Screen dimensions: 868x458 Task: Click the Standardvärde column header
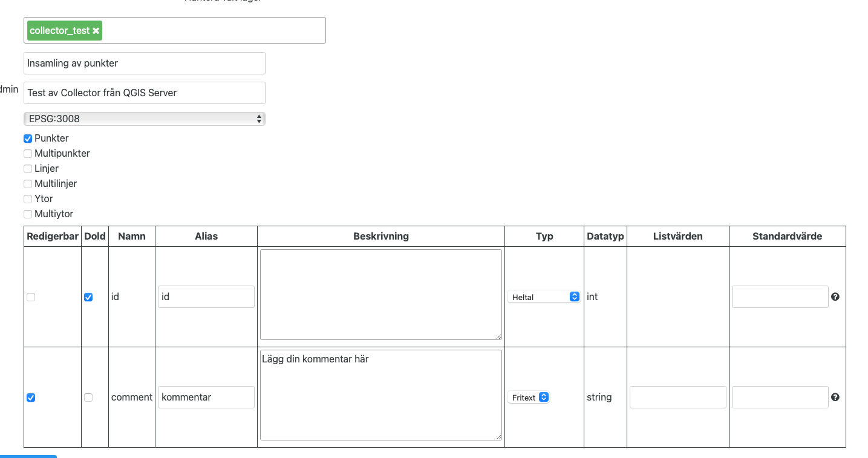788,237
